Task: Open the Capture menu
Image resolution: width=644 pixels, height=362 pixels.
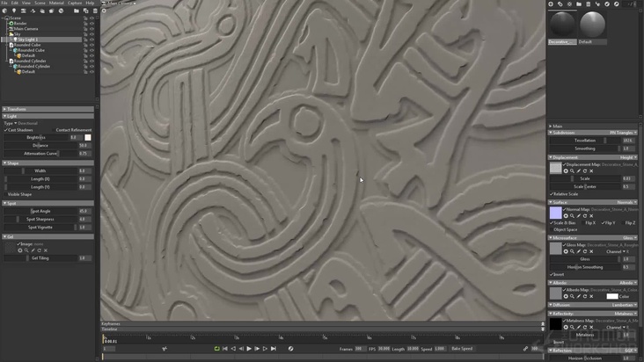Action: pos(74,3)
